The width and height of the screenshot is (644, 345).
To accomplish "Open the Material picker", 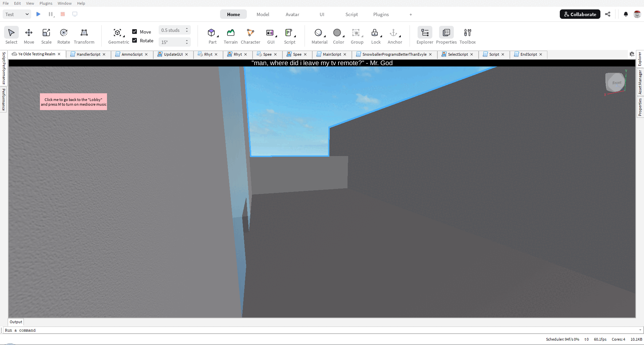I will (319, 35).
